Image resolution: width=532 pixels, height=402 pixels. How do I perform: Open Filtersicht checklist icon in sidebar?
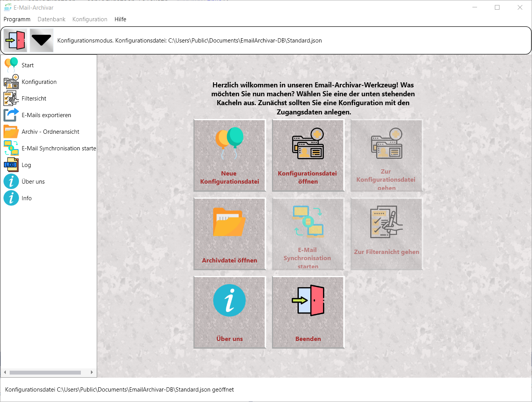point(11,99)
